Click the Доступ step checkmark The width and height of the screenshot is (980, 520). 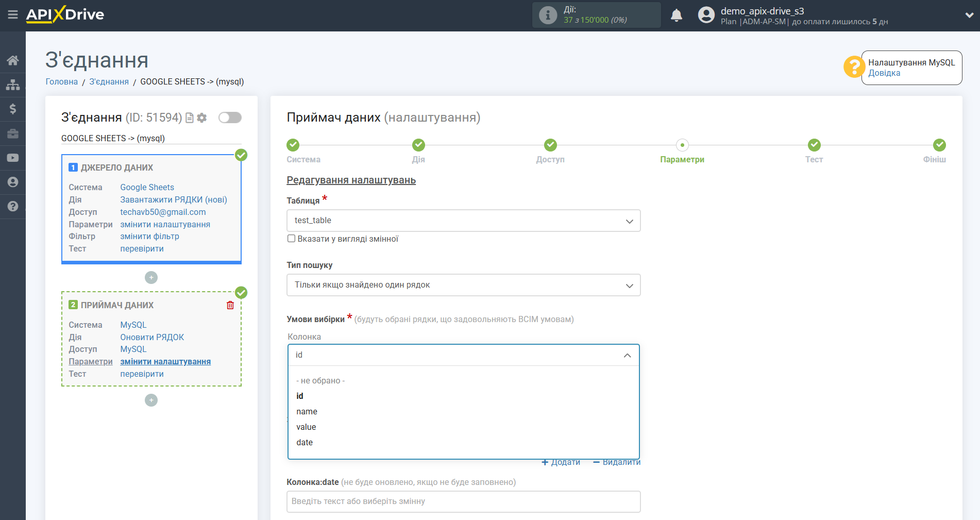coord(550,145)
